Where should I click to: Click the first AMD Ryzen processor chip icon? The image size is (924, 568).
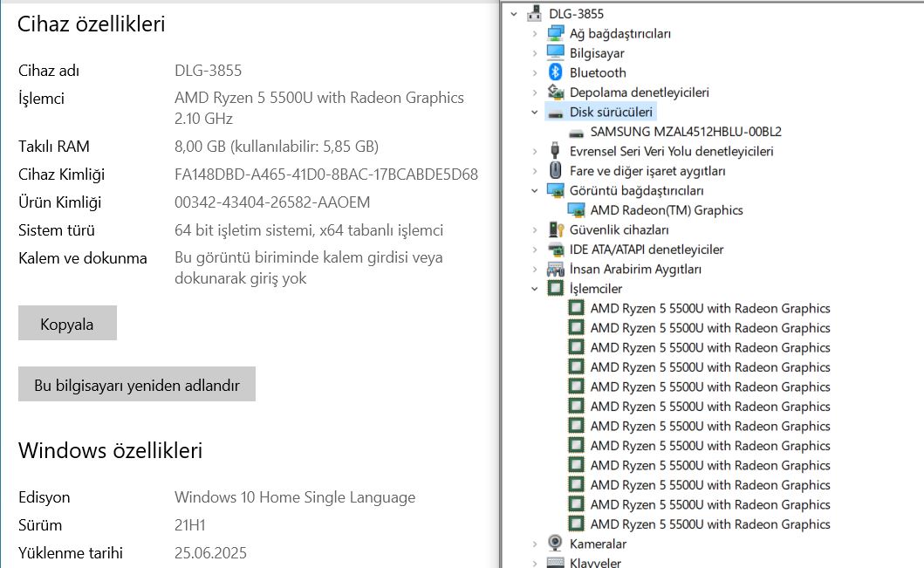click(577, 308)
